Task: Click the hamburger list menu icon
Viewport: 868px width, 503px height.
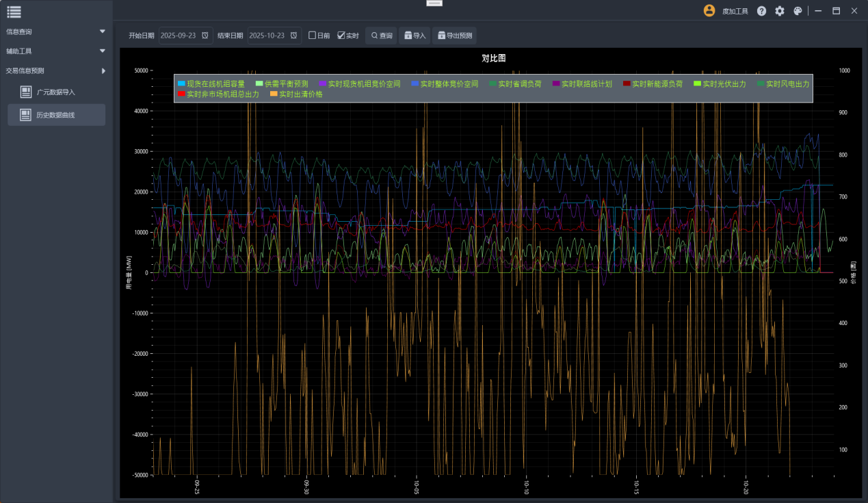Action: coord(14,11)
